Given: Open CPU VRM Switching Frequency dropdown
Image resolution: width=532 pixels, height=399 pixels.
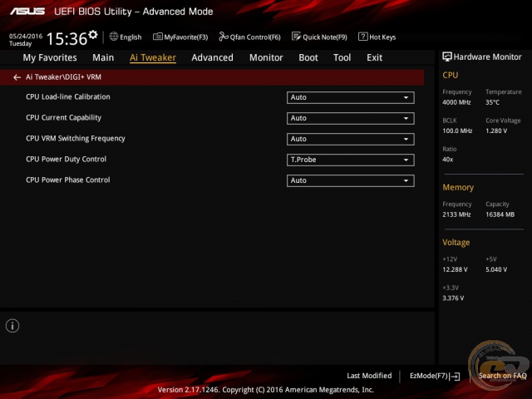Looking at the screenshot, I should point(351,139).
